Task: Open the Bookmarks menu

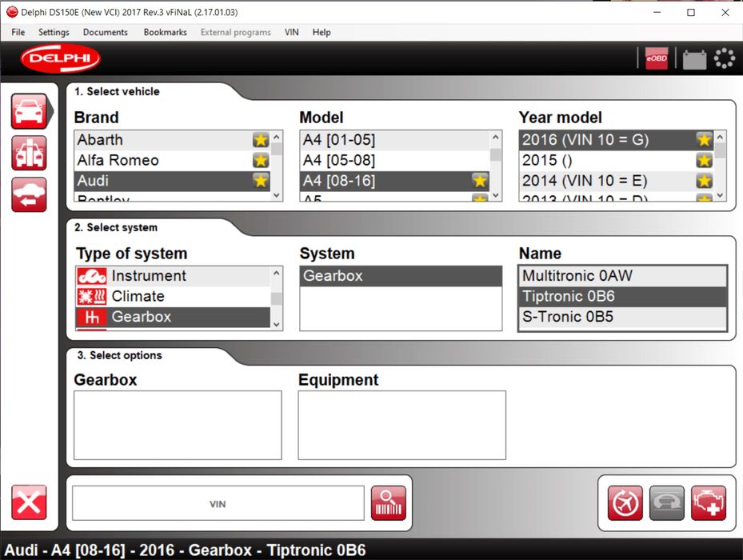Action: click(166, 32)
